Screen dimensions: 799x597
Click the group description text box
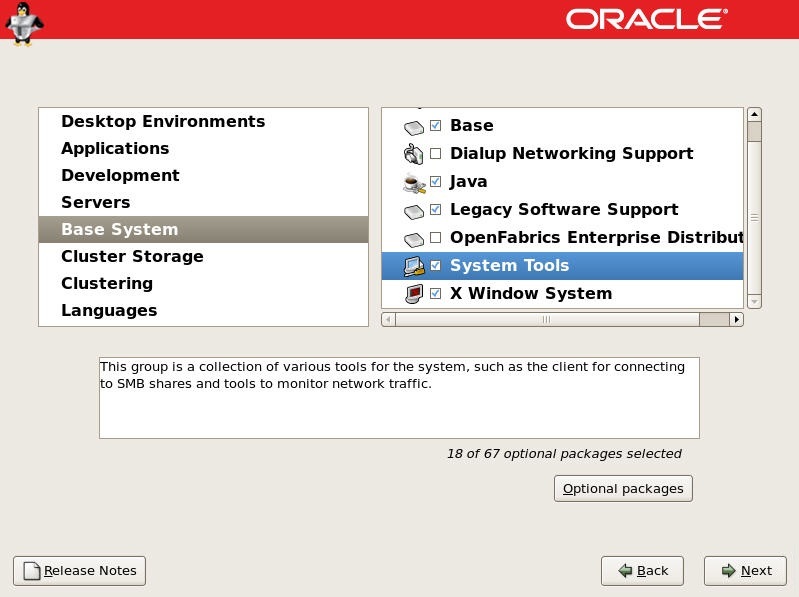400,398
